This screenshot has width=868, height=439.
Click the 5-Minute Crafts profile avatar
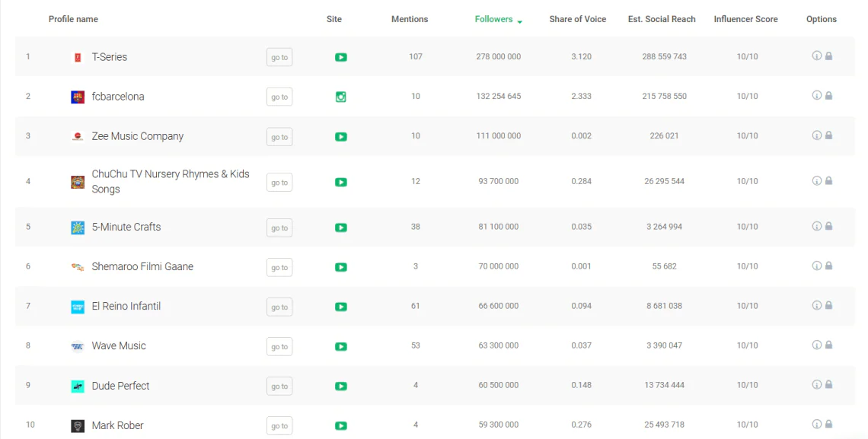coord(78,227)
